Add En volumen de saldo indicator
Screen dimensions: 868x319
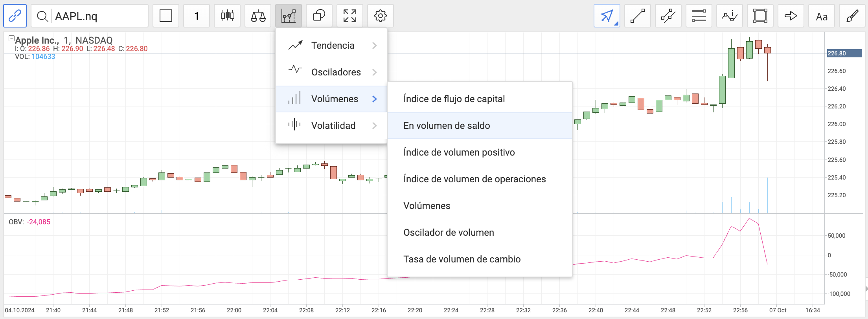(480, 126)
